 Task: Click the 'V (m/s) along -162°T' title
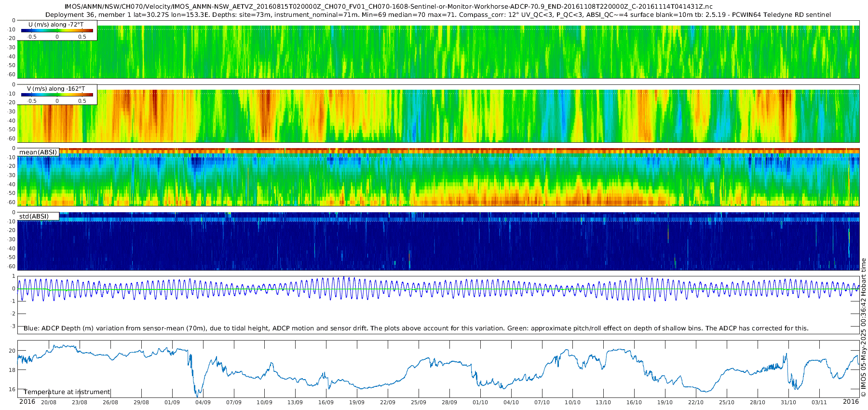(x=56, y=89)
